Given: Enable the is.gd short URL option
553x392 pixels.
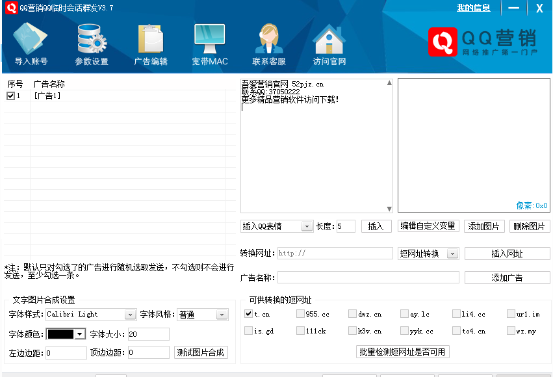Looking at the screenshot, I should (249, 331).
